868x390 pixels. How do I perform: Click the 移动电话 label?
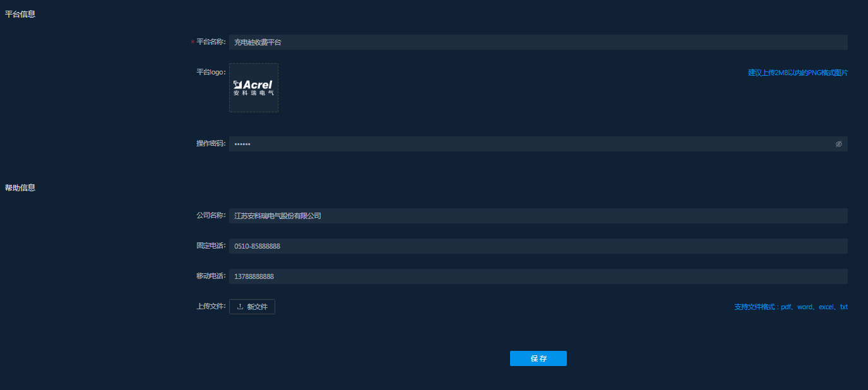(x=210, y=276)
